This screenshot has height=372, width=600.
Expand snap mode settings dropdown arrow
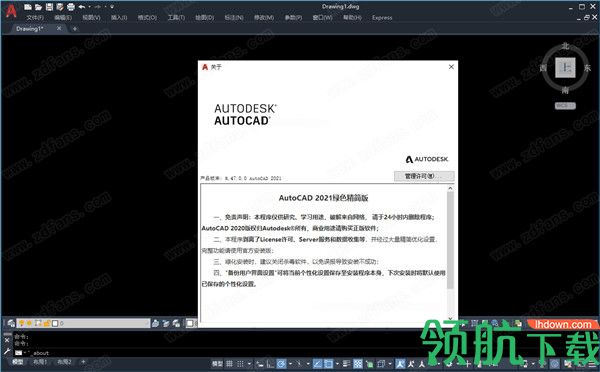(250, 364)
